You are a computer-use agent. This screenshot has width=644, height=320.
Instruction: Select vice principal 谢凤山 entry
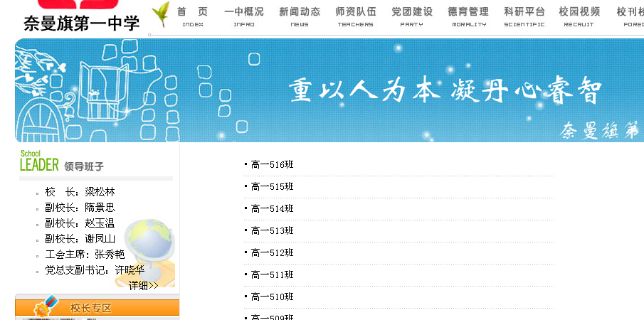click(x=80, y=239)
